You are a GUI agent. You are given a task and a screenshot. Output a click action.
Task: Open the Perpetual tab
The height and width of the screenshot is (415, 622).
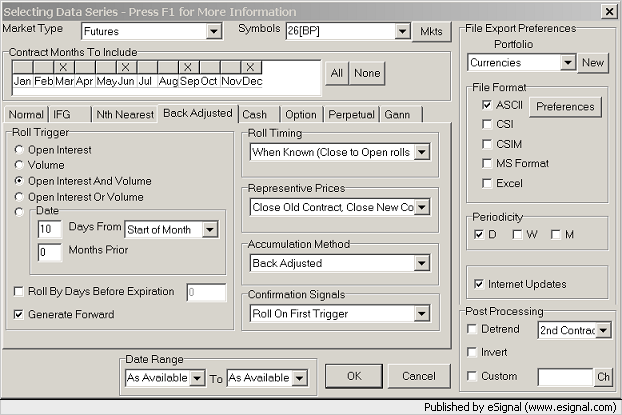point(351,114)
